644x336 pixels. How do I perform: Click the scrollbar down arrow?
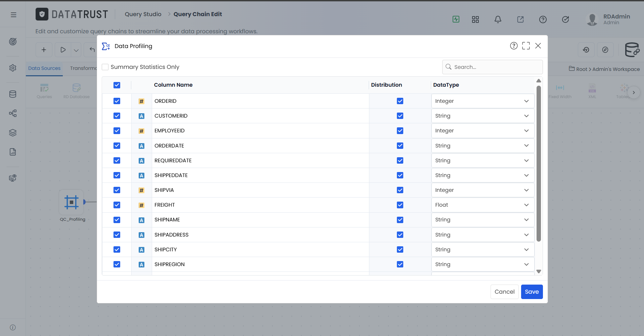[x=539, y=271]
